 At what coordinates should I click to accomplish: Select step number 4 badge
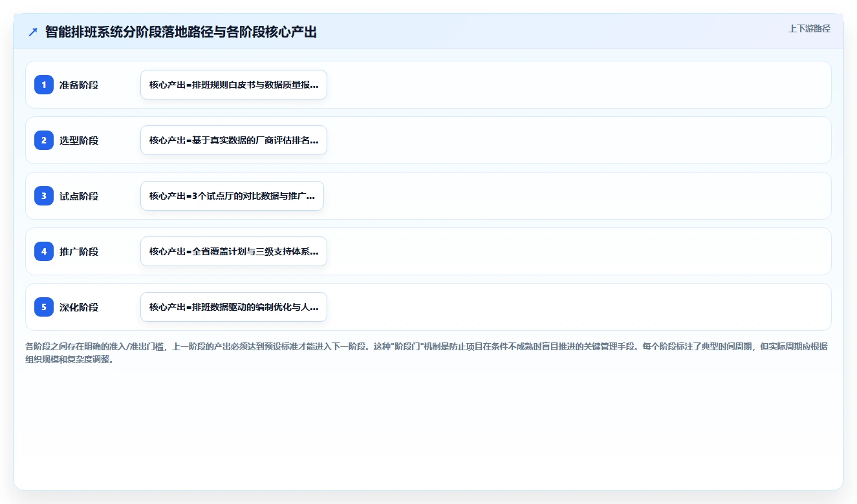point(44,251)
